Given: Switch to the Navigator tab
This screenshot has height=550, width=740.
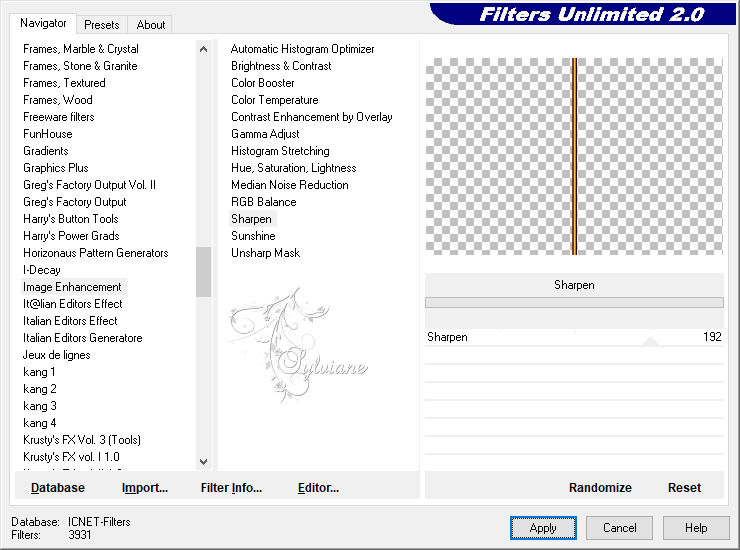Looking at the screenshot, I should [43, 23].
